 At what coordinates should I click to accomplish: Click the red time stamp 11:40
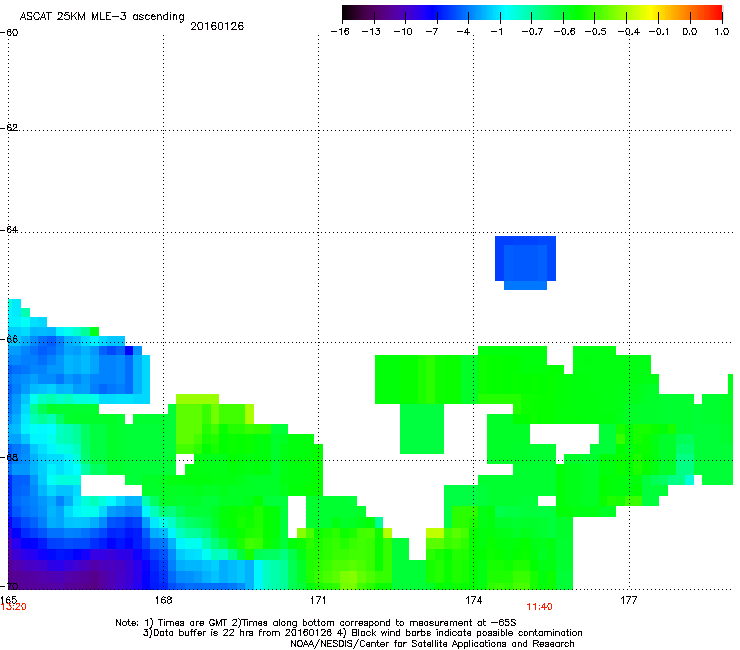539,607
